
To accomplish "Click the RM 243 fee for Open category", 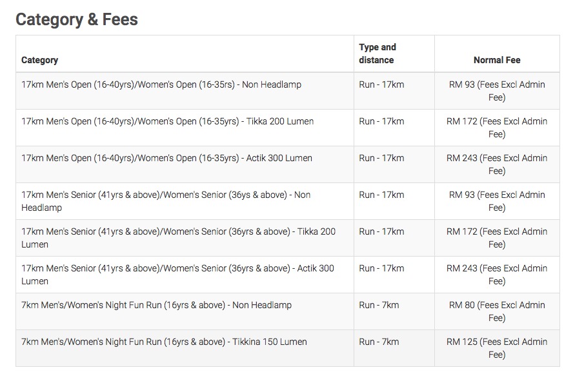I will [x=497, y=164].
